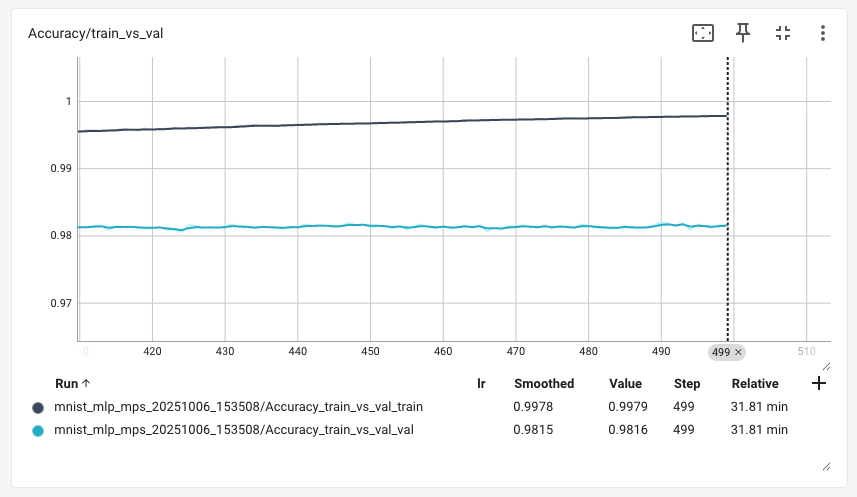The height and width of the screenshot is (497, 857).
Task: Remove the step 499 marker
Action: (739, 352)
